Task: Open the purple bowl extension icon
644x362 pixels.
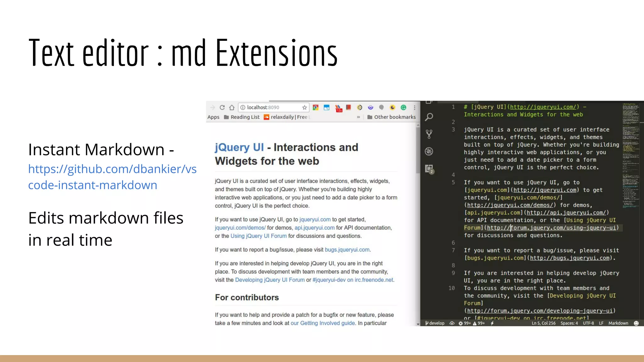Action: click(370, 107)
